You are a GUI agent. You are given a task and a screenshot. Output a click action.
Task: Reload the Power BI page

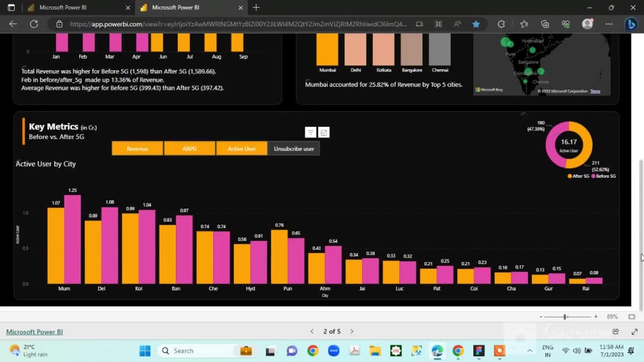click(x=33, y=24)
